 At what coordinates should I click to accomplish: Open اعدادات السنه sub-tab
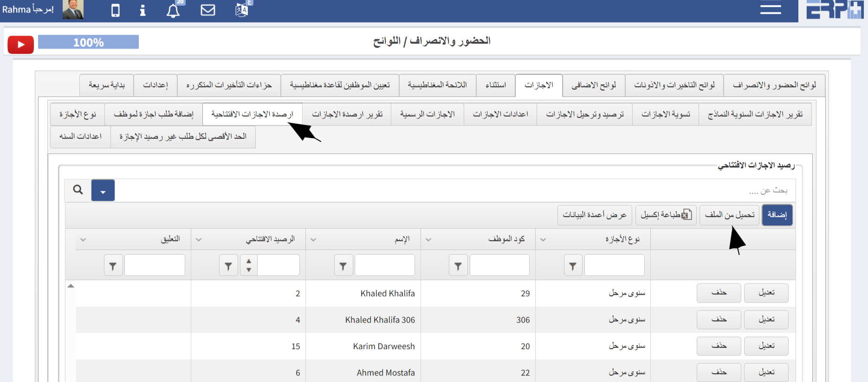pyautogui.click(x=80, y=137)
